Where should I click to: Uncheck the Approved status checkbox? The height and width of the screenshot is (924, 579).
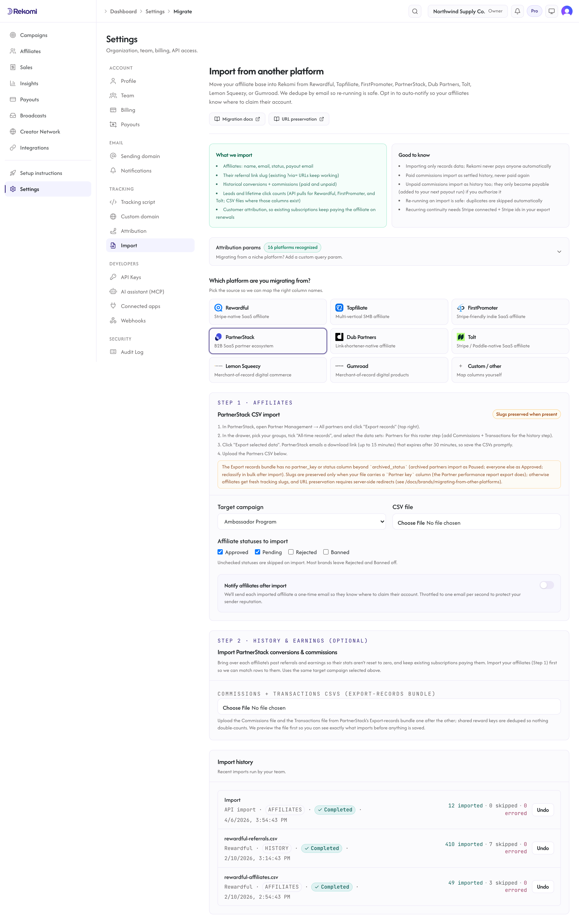220,552
